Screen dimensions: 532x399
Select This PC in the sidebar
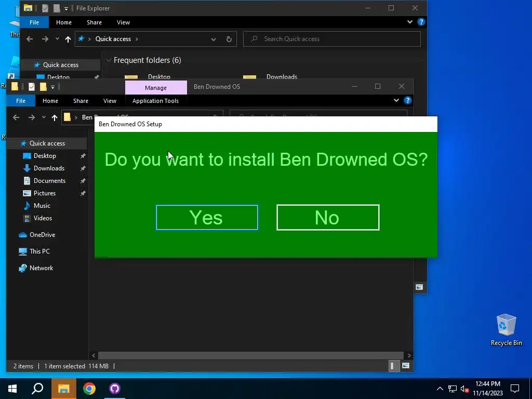pos(39,251)
